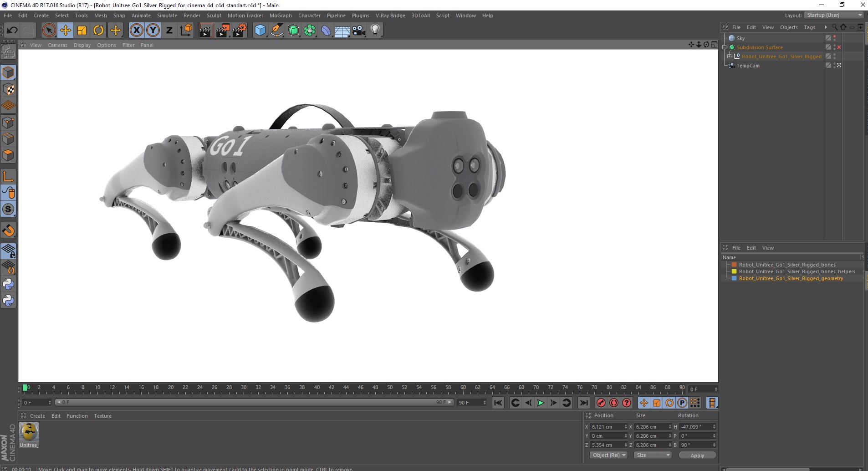
Task: Click the orange bones layer color swatch
Action: click(x=734, y=265)
